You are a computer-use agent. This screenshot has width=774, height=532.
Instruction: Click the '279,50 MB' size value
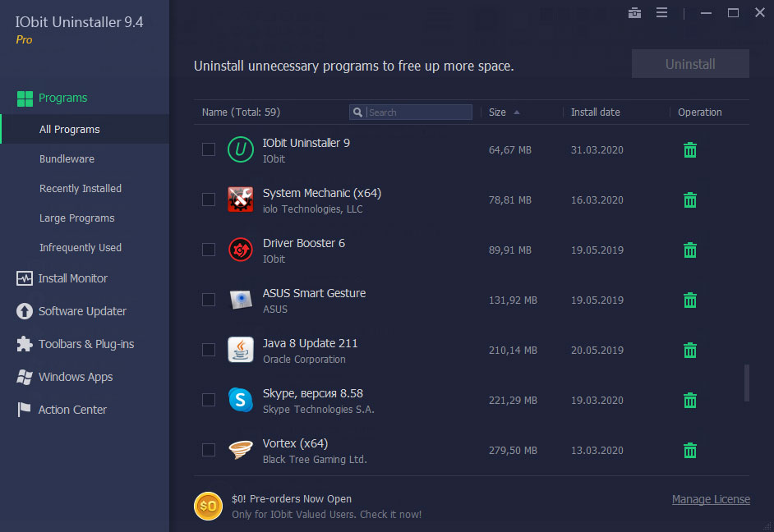click(513, 451)
